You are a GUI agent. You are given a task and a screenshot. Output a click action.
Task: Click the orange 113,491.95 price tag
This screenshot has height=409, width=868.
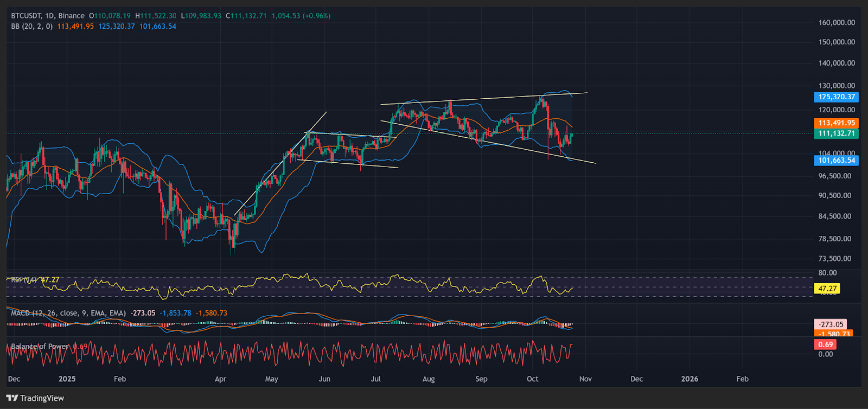[836, 123]
